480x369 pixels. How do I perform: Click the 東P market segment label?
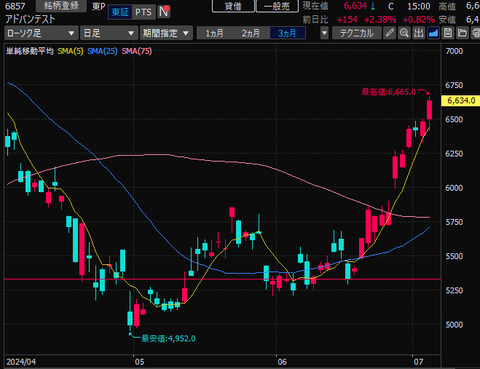tap(99, 6)
